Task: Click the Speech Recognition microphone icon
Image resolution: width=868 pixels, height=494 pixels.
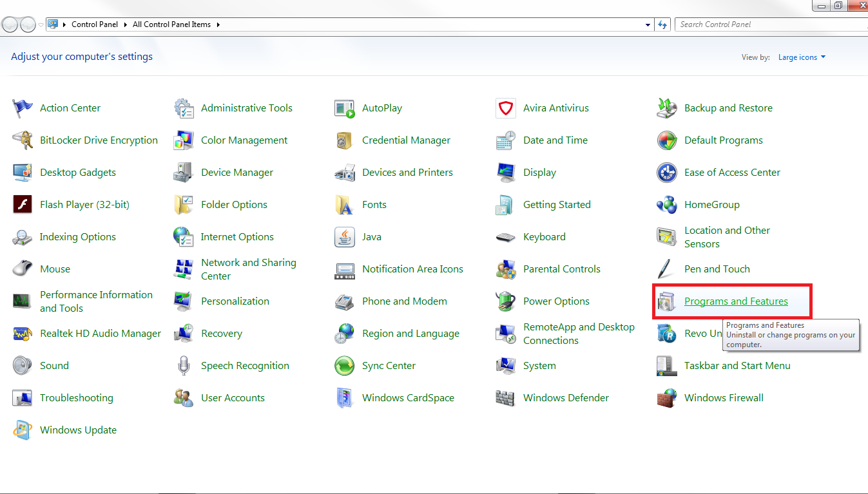Action: (x=184, y=366)
